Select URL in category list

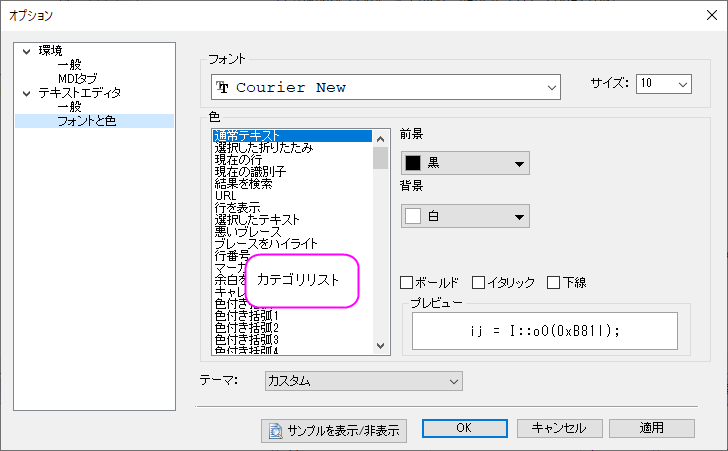pos(292,196)
